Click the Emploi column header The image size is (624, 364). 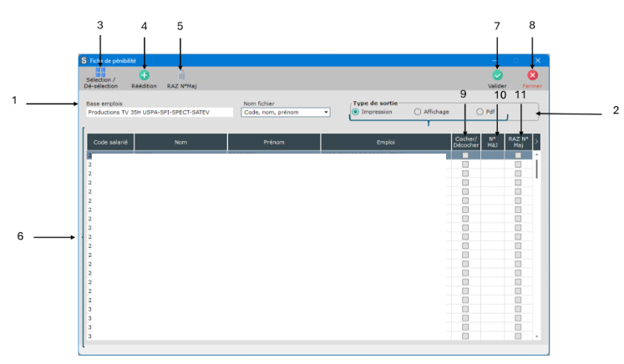[x=385, y=143]
